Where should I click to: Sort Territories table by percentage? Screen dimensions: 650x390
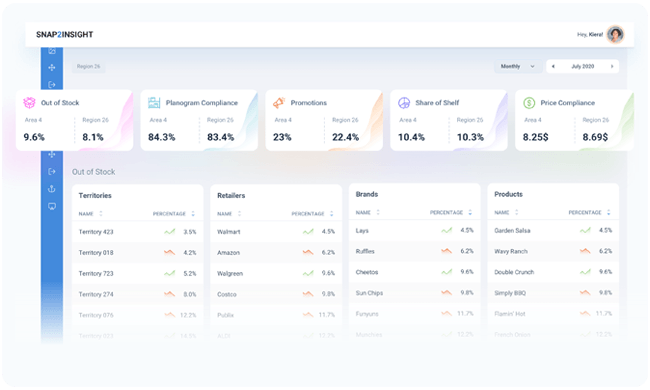[x=193, y=214]
